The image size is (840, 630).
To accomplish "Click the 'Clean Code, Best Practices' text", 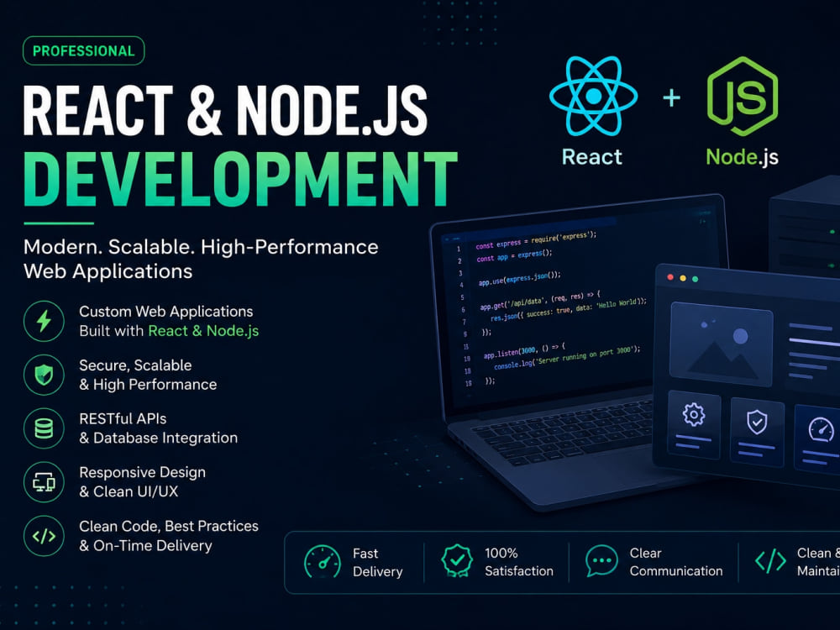I will pos(169,526).
